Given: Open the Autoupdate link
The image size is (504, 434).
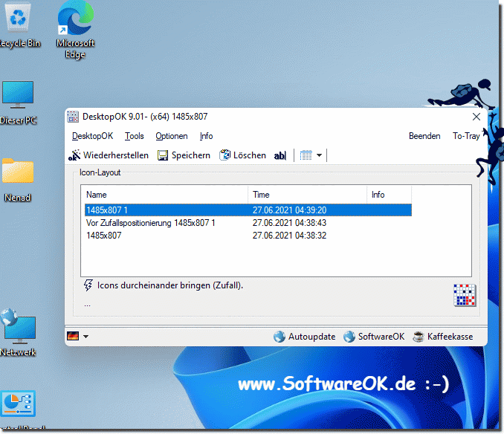Looking at the screenshot, I should pos(311,337).
